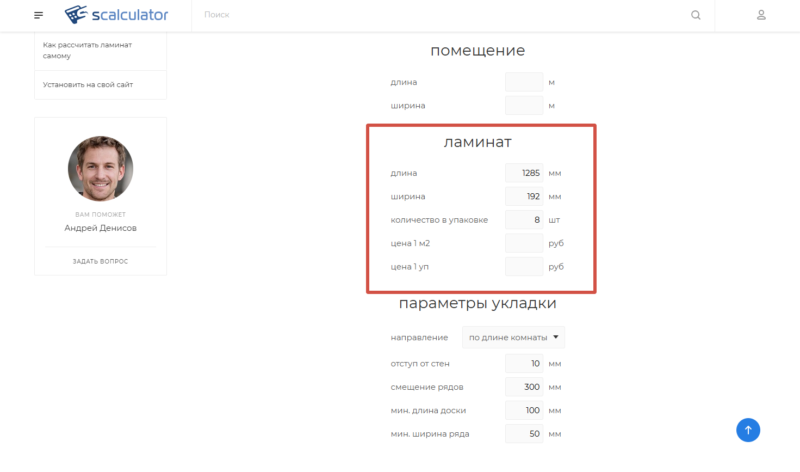Viewport: 800px width, 472px height.
Task: Click laminate ширина field with 192
Action: 524,196
